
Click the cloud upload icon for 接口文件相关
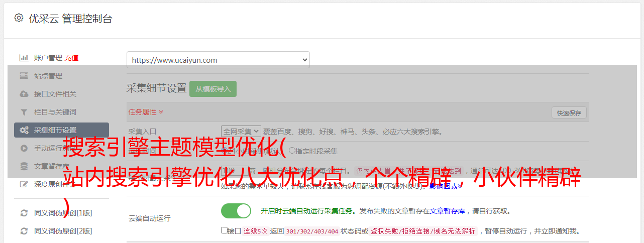point(24,94)
